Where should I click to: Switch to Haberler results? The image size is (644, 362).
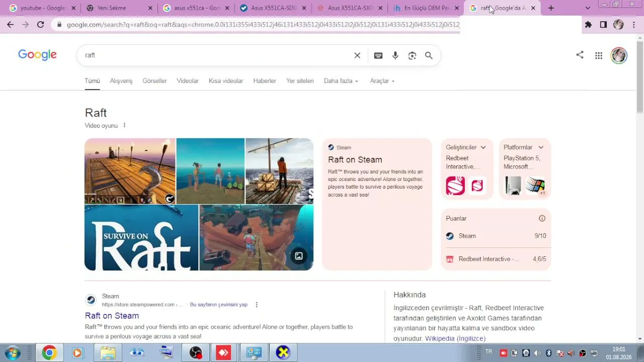(x=265, y=81)
